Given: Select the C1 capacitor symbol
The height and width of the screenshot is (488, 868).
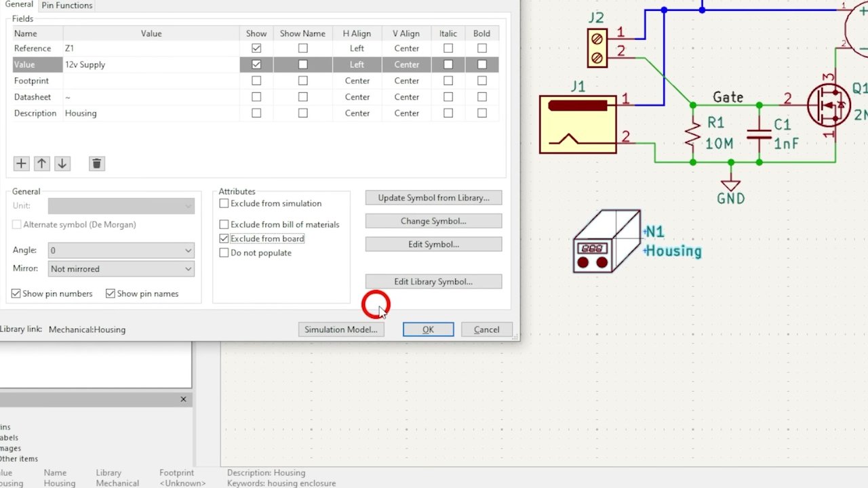Looking at the screenshot, I should pos(759,134).
